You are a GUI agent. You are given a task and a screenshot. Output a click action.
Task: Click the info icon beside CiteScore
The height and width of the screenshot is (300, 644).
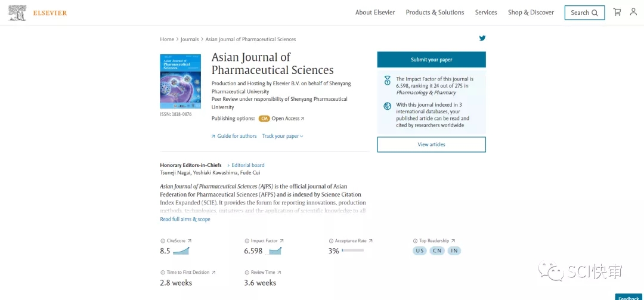(x=163, y=241)
